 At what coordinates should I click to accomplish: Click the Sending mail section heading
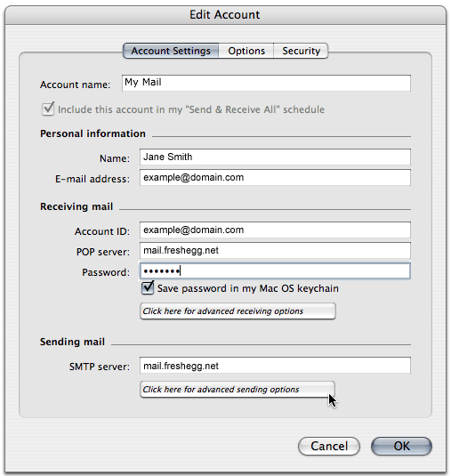72,342
